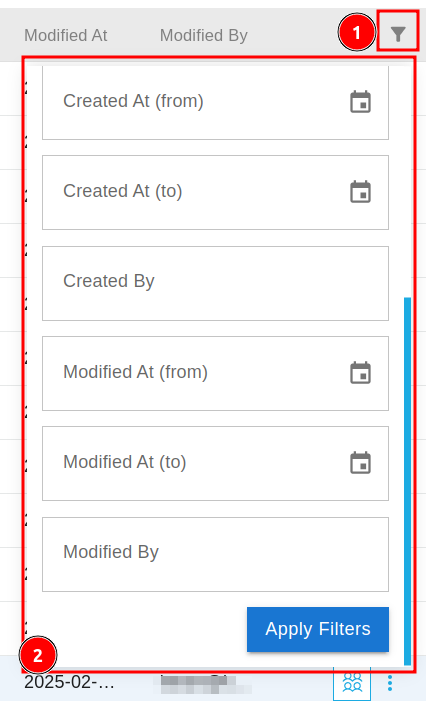Viewport: 426px width, 701px height.
Task: Click the blue filter panel scrollbar
Action: [407, 481]
